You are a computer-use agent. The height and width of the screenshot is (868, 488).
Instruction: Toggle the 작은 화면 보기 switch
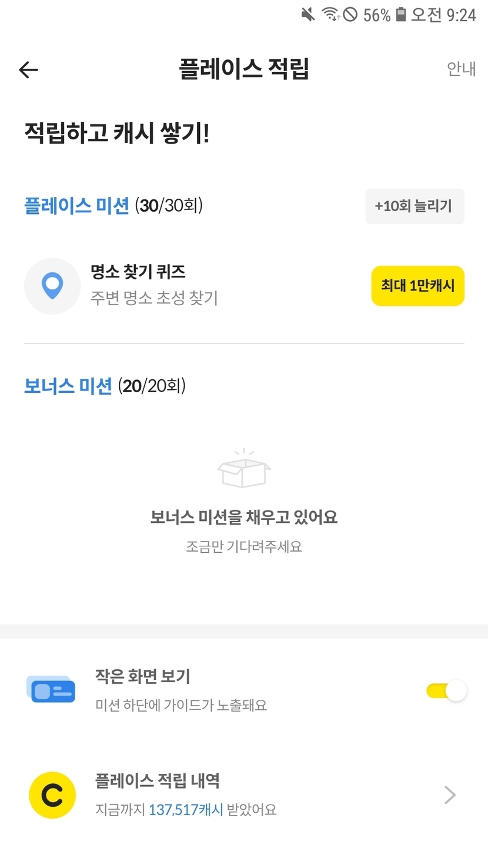[x=446, y=690]
